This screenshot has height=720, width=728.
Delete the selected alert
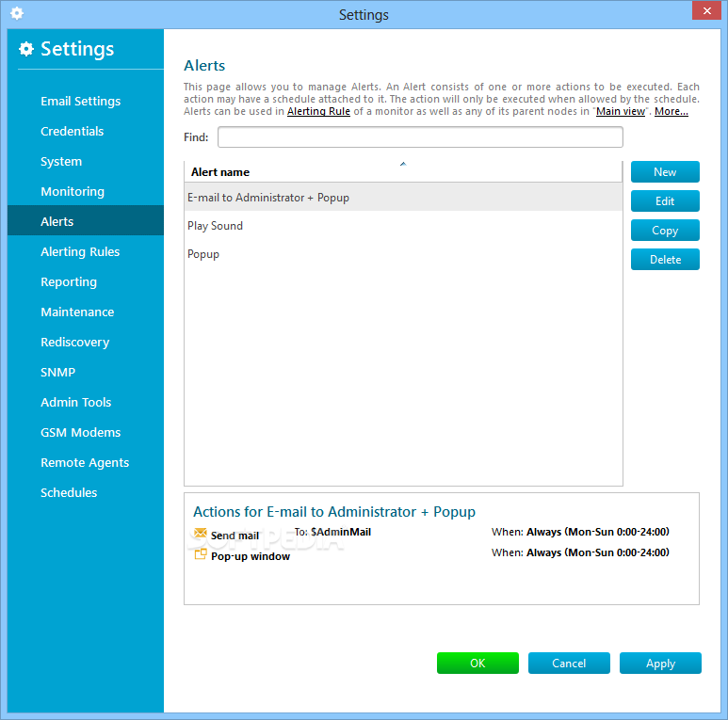pyautogui.click(x=665, y=260)
